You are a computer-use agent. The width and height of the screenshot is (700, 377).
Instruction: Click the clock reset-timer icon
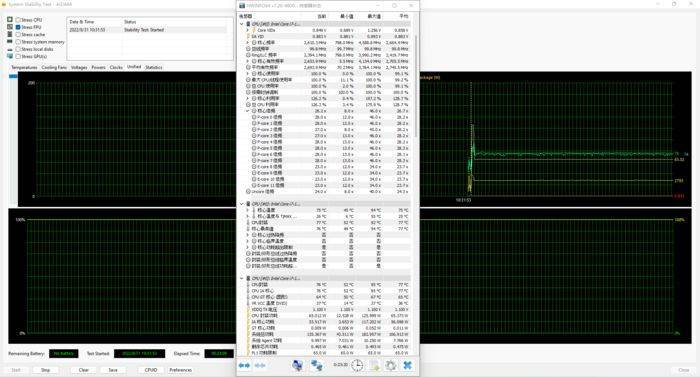357,365
